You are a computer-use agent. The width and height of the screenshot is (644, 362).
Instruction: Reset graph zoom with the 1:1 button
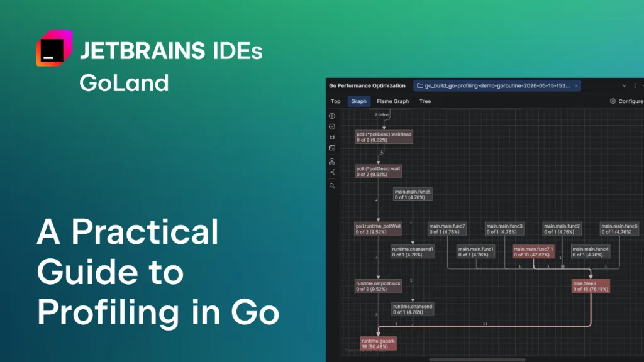[332, 137]
